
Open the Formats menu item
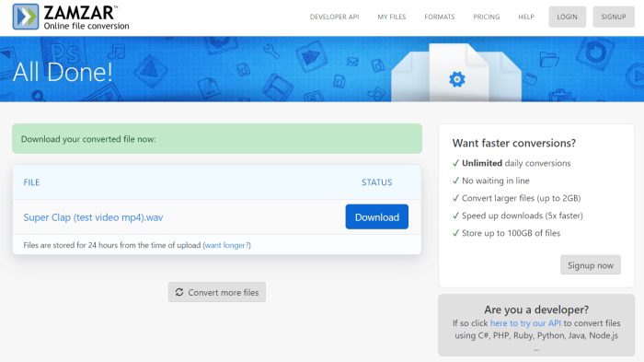coord(440,17)
